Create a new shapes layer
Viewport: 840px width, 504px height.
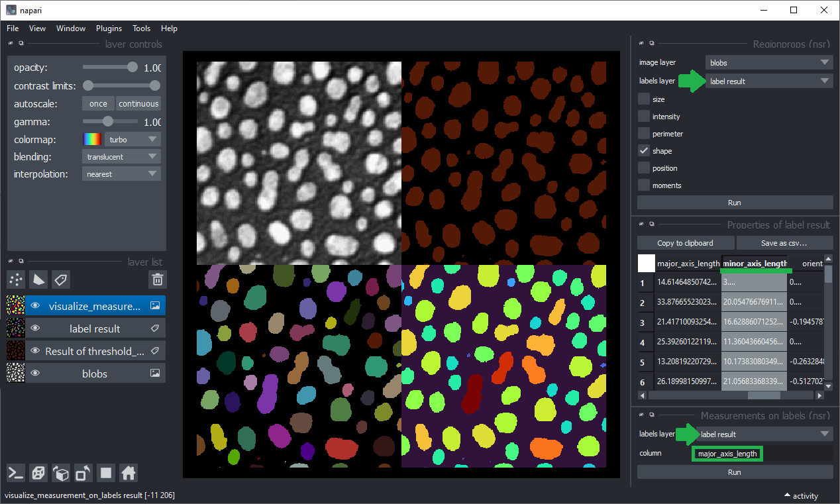pos(38,279)
